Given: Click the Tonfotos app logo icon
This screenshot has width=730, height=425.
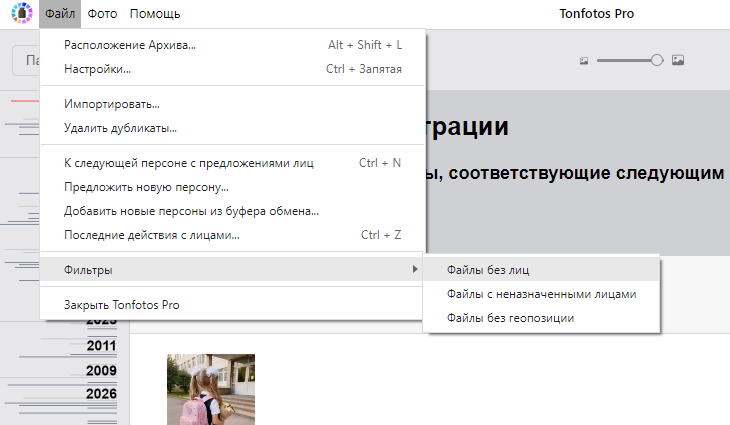Looking at the screenshot, I should (19, 14).
